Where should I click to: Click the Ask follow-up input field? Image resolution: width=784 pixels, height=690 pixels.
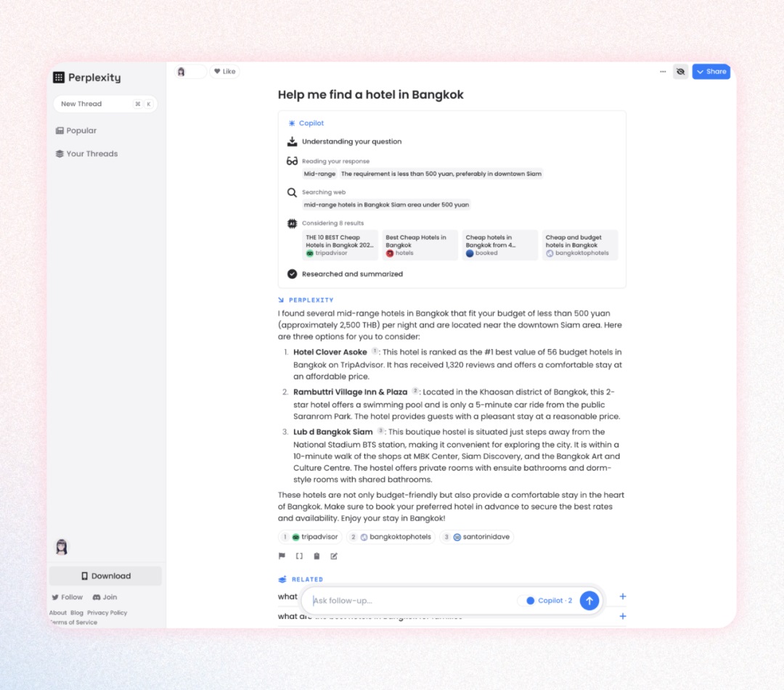pyautogui.click(x=410, y=601)
